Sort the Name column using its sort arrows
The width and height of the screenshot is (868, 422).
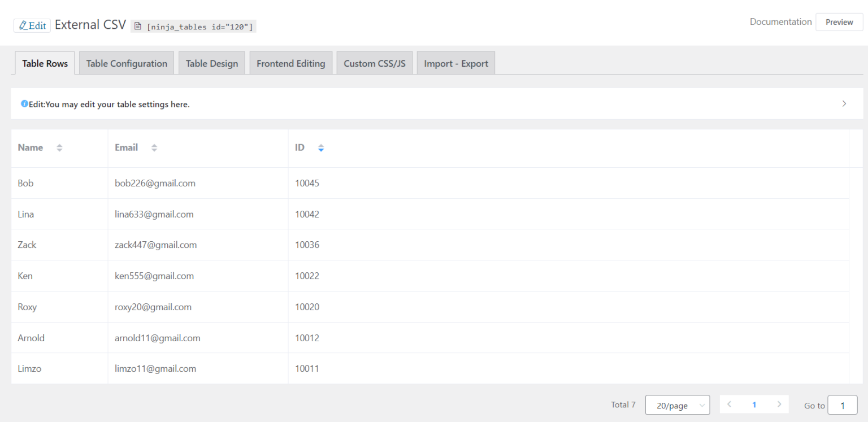[x=59, y=147]
